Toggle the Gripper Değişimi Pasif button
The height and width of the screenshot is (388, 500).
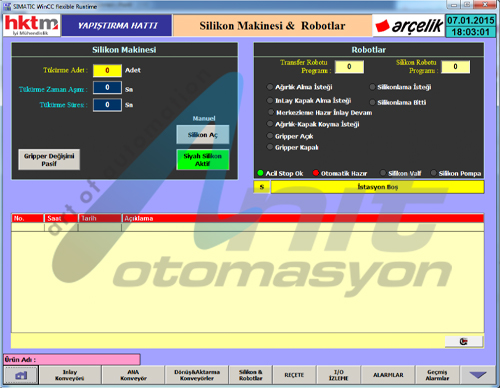tap(49, 160)
